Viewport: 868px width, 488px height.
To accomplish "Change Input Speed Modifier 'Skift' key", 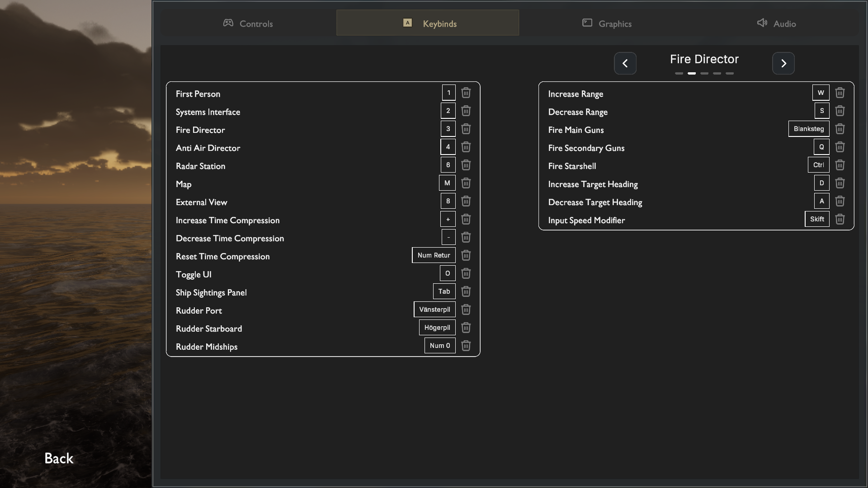I will pyautogui.click(x=817, y=219).
